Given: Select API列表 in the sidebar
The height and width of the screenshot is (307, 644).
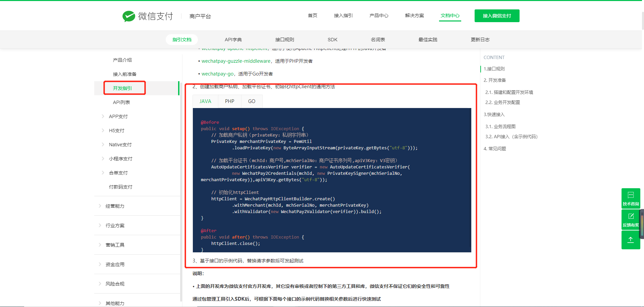Looking at the screenshot, I should tap(121, 102).
